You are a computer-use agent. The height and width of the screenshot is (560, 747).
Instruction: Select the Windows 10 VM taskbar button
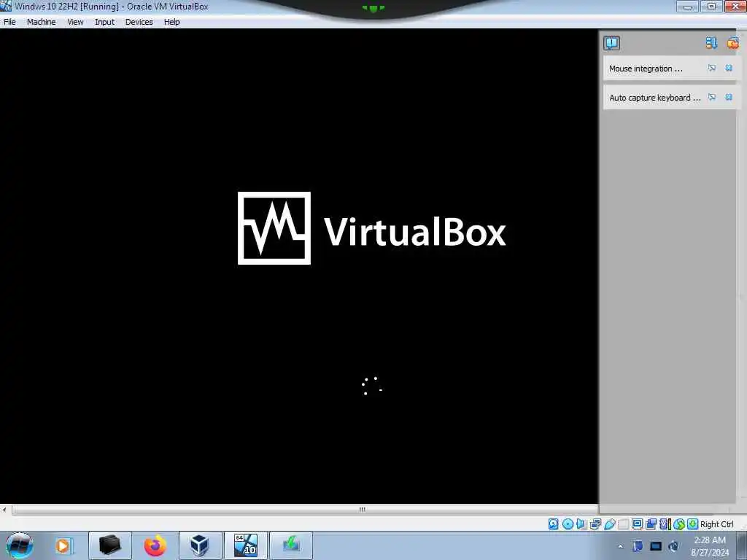click(246, 545)
